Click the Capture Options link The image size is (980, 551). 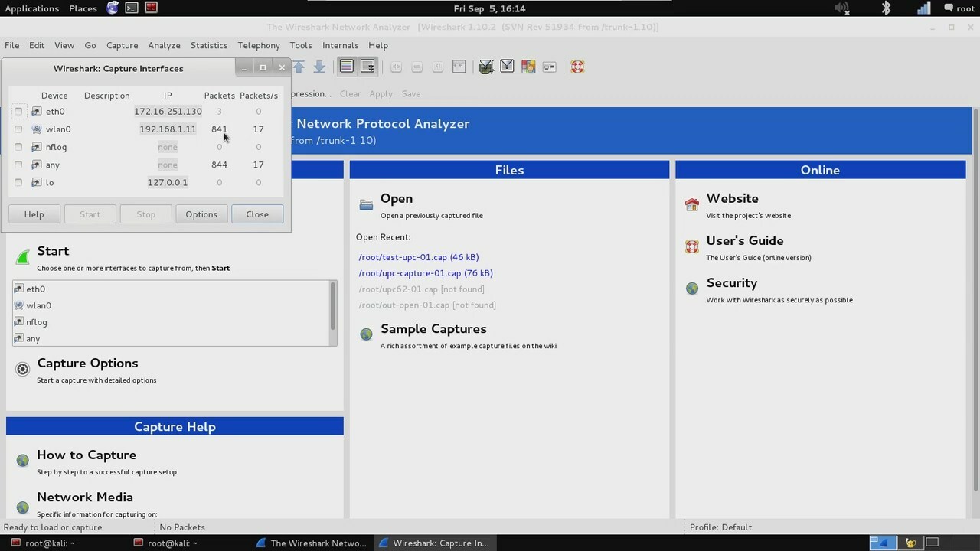[x=87, y=364]
